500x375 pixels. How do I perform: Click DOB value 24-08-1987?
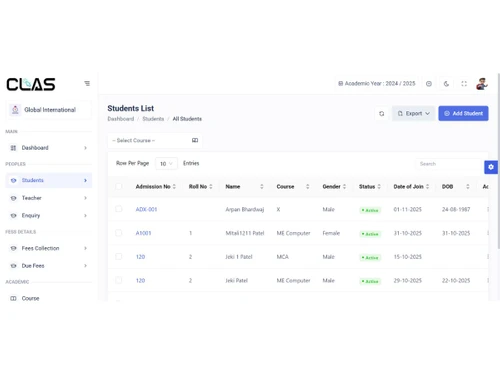click(x=456, y=209)
